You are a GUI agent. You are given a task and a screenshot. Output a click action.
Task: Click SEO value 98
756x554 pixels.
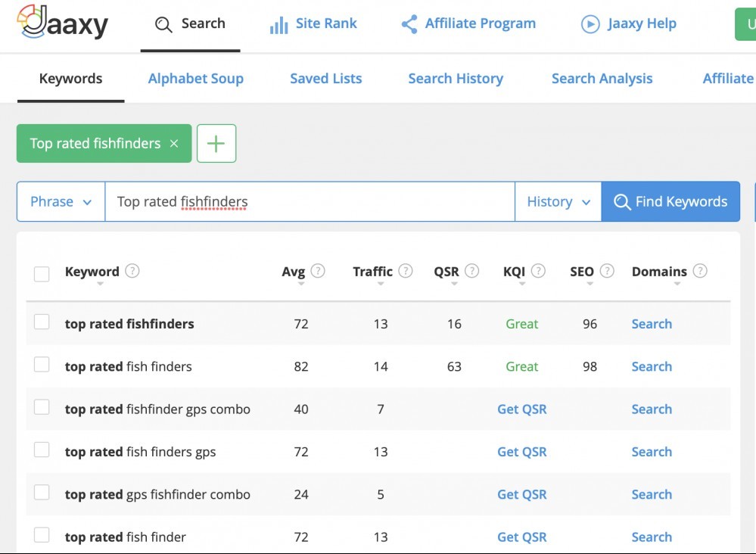point(590,367)
